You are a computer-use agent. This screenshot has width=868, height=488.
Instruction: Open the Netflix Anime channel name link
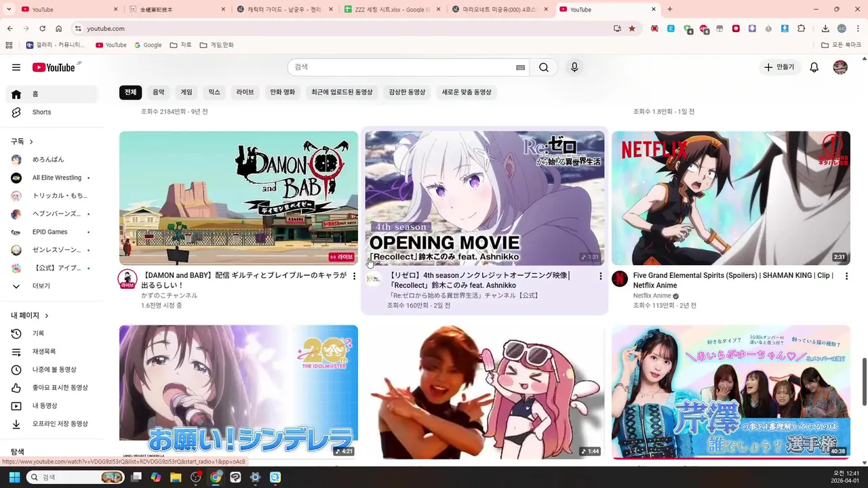pos(652,296)
